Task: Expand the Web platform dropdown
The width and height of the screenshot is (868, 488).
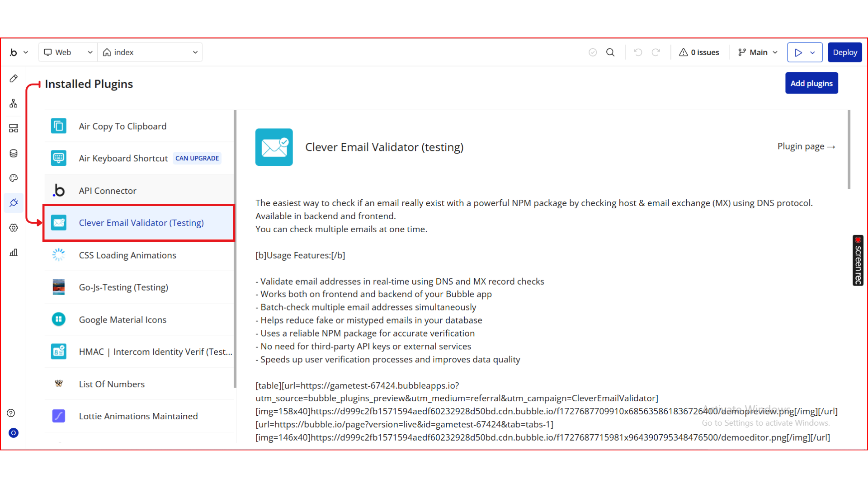Action: (x=68, y=52)
